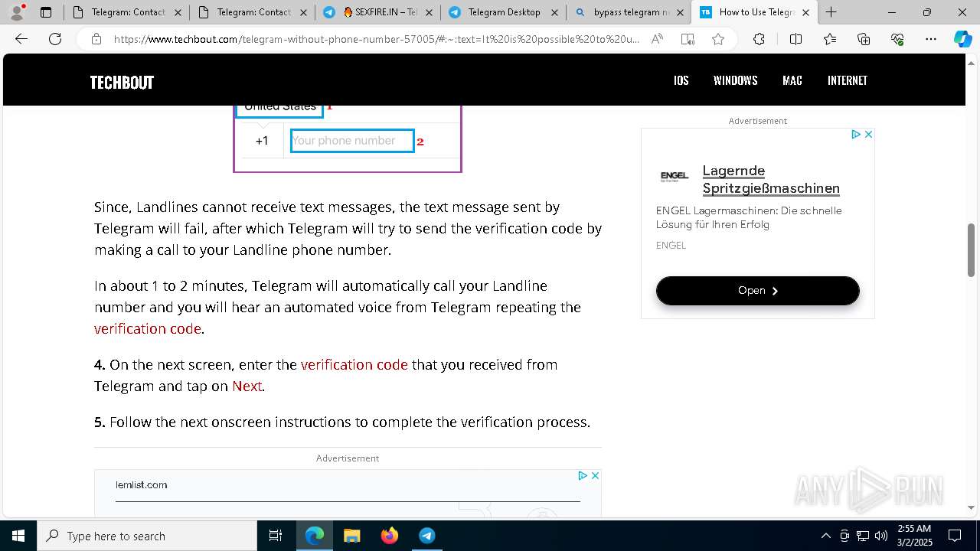Click the ENGEL advertiser name text
Viewport: 980px width, 551px height.
tap(671, 246)
